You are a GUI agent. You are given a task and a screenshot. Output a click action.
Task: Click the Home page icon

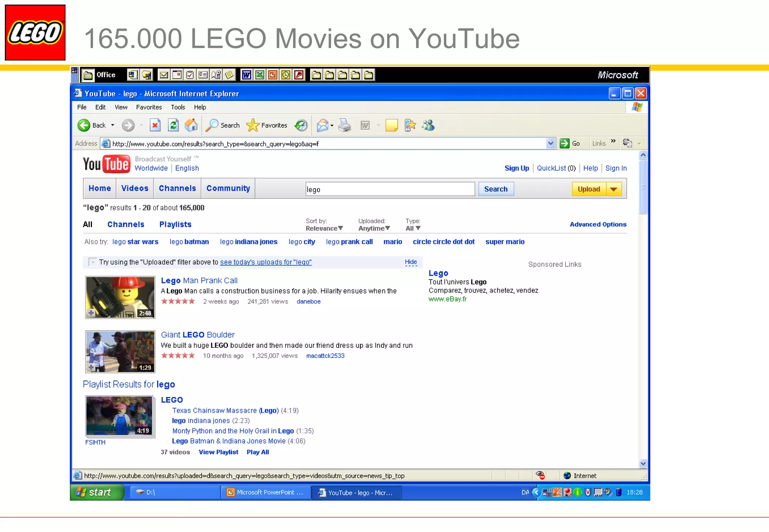[191, 125]
